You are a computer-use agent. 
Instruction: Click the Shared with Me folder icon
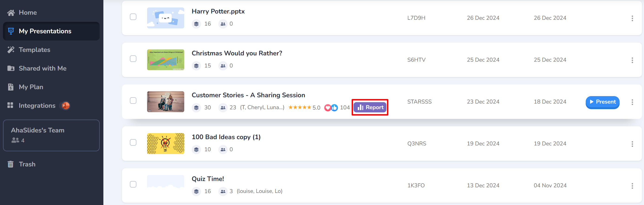(x=11, y=68)
